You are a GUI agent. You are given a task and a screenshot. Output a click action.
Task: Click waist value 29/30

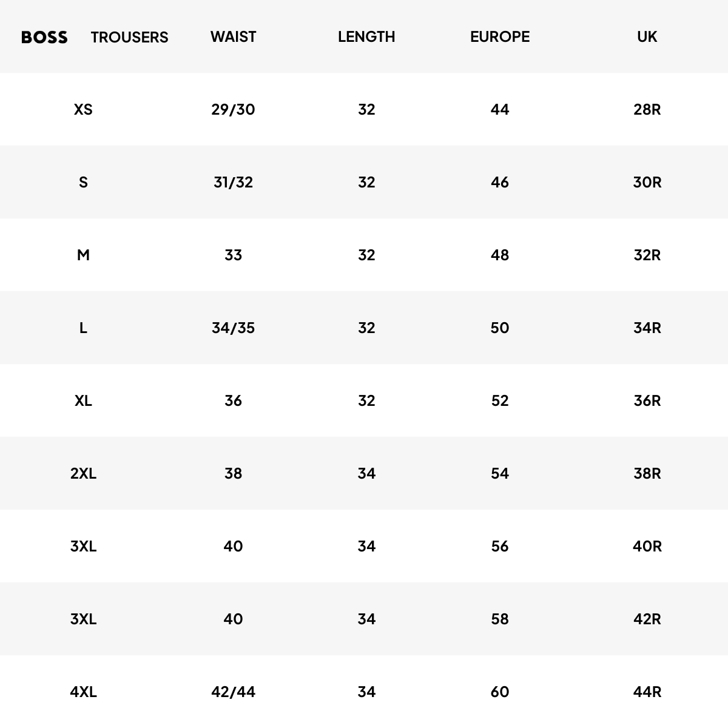tap(233, 110)
